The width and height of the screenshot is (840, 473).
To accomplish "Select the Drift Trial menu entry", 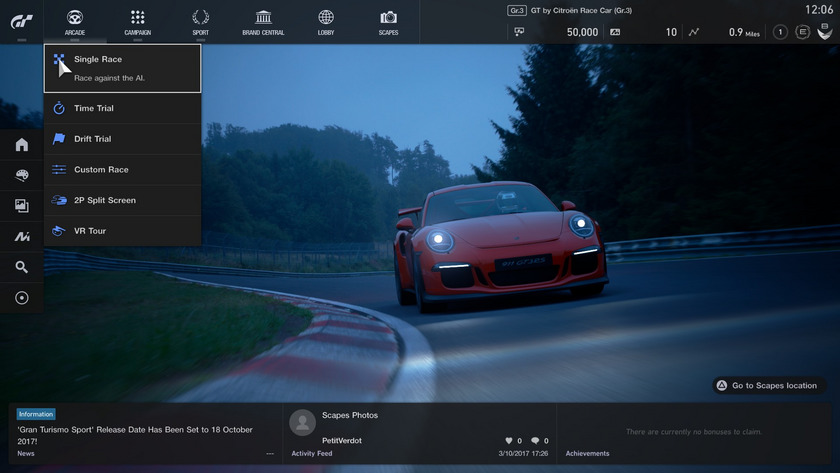I will (122, 139).
